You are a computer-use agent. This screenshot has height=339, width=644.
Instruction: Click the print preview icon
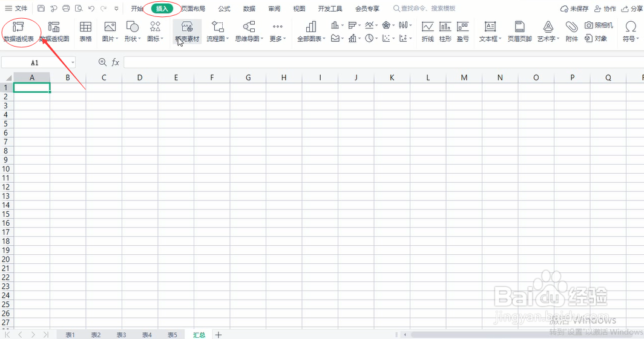[79, 8]
